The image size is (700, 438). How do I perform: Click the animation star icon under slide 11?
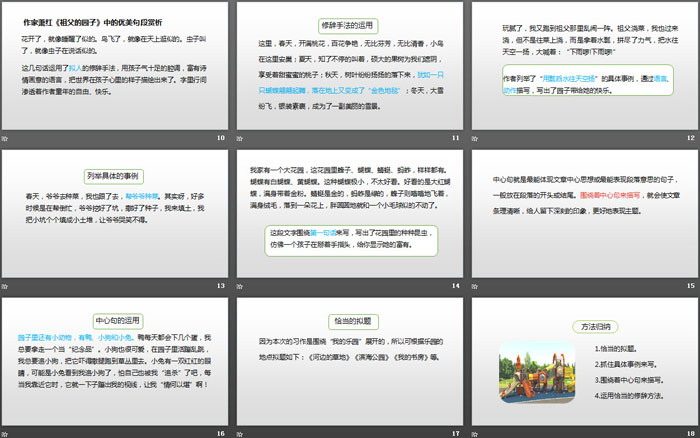241,138
